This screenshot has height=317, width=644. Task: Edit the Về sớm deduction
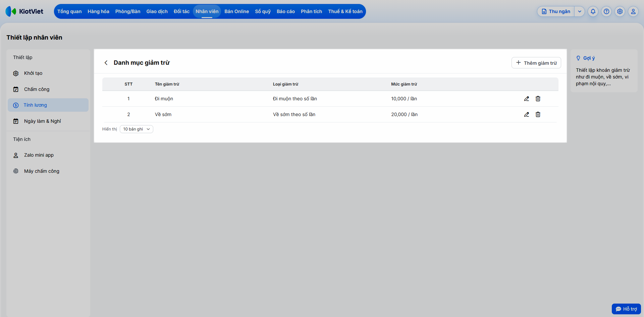(x=527, y=114)
